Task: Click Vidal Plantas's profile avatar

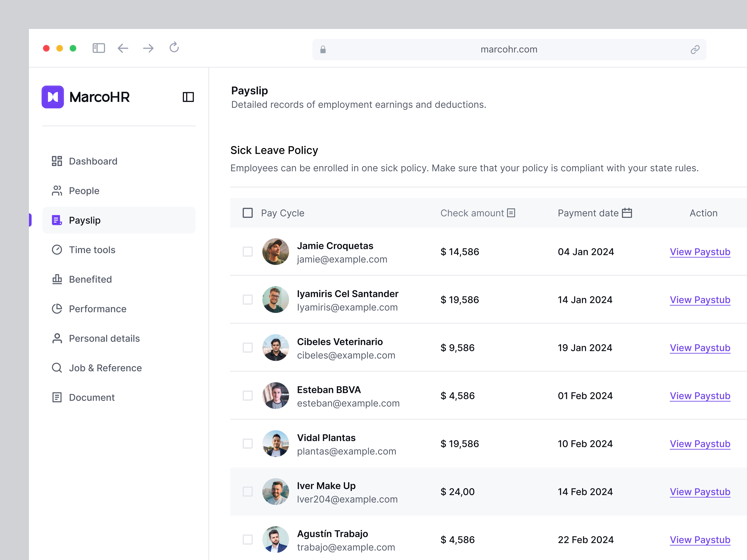Action: 275,444
